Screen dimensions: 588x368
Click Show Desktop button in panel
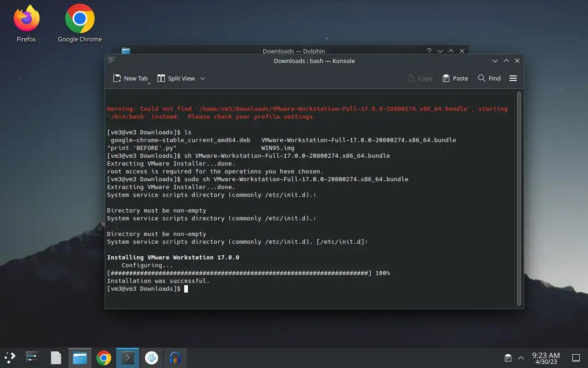click(576, 358)
